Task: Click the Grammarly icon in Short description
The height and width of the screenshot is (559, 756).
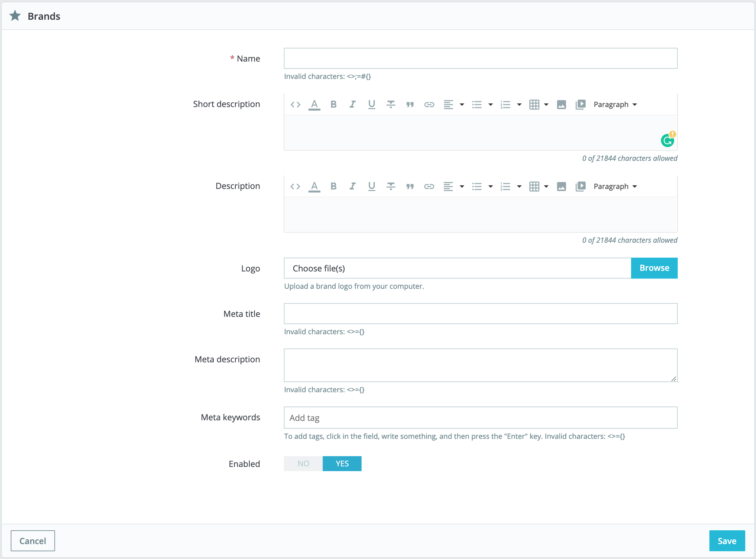Action: point(667,140)
